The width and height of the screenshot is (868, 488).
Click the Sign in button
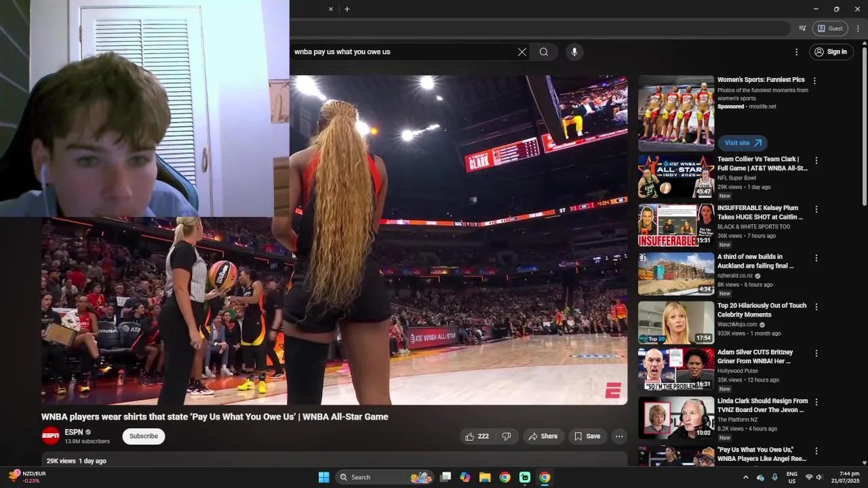(x=831, y=52)
